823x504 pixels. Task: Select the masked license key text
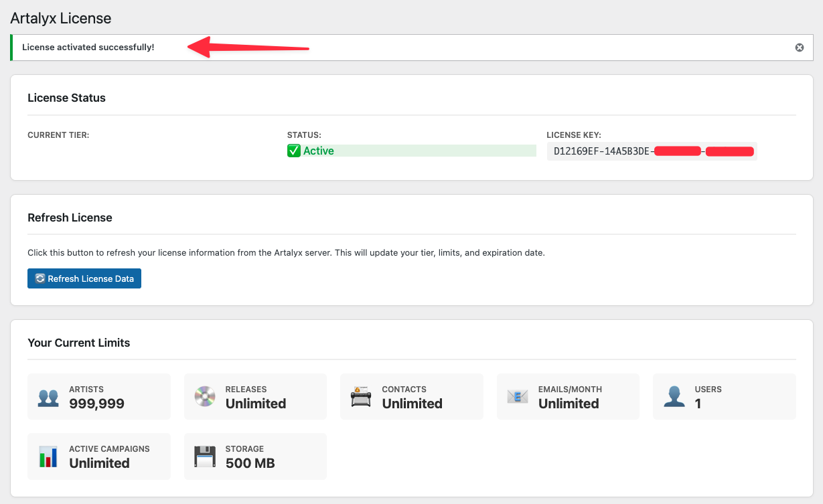651,151
